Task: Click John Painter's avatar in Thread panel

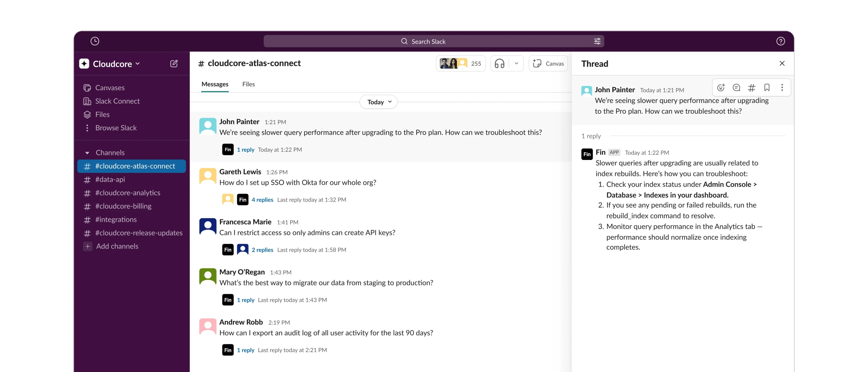Action: click(x=587, y=91)
